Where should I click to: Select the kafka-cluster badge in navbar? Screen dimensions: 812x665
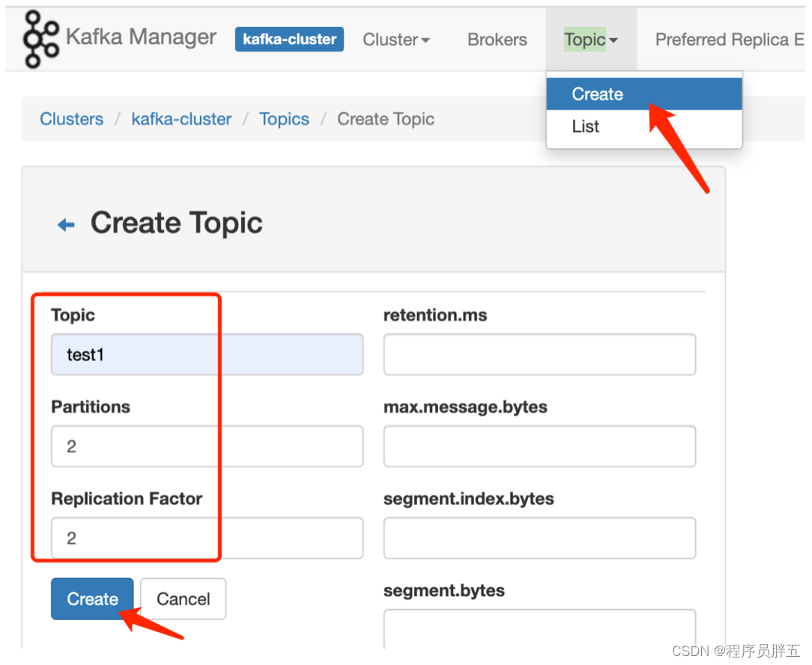(x=289, y=40)
